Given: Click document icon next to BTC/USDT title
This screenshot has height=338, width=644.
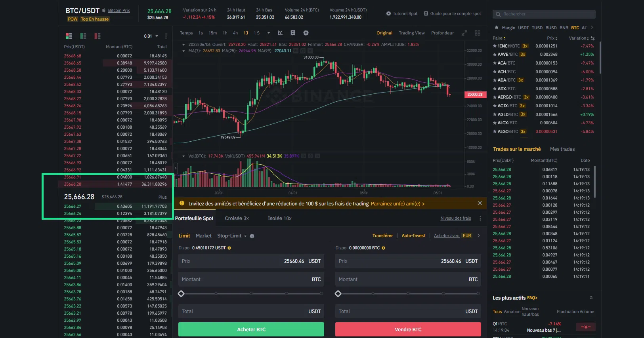Looking at the screenshot, I should click(x=104, y=10).
